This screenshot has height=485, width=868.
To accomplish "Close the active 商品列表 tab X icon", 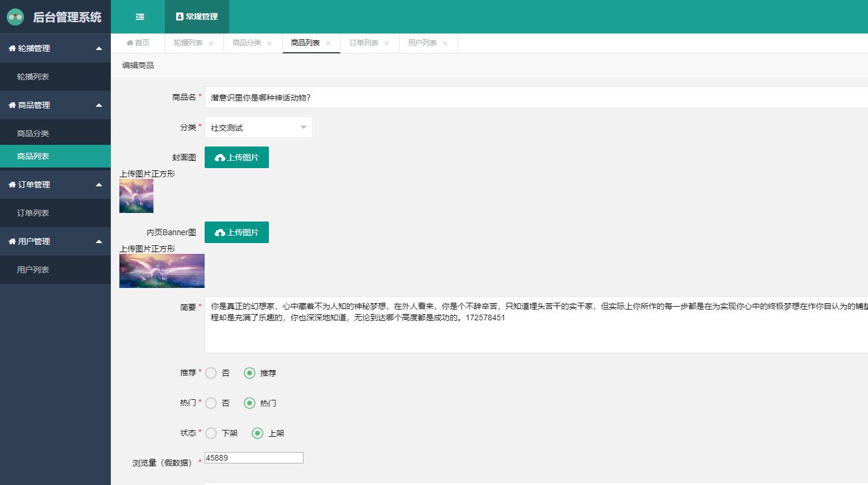I will point(328,44).
